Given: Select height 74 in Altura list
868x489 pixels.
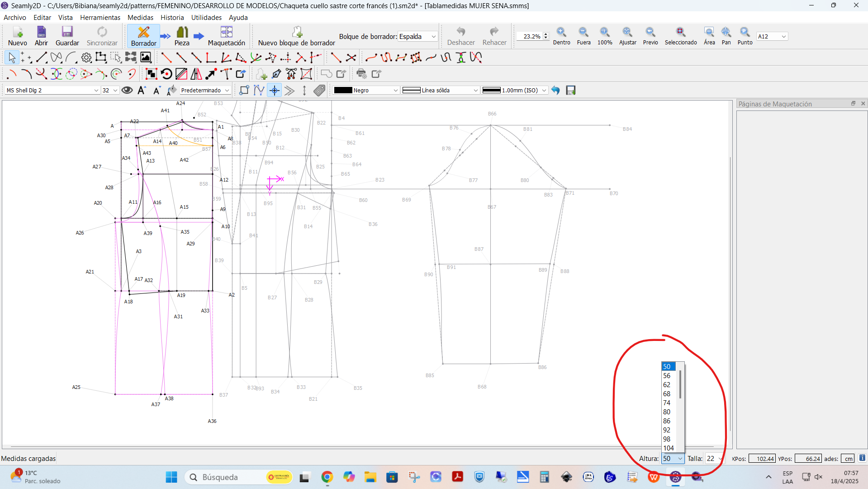Looking at the screenshot, I should 670,403.
